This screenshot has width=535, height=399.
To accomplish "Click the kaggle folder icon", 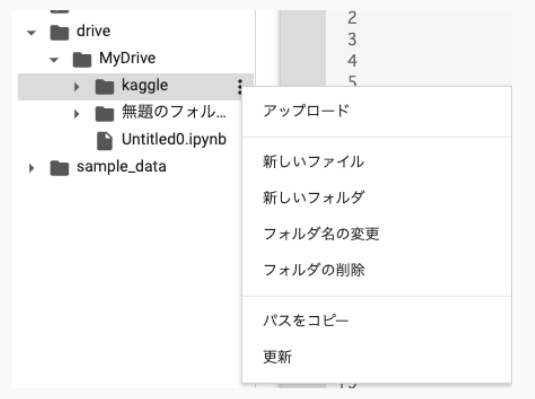I will (x=105, y=87).
